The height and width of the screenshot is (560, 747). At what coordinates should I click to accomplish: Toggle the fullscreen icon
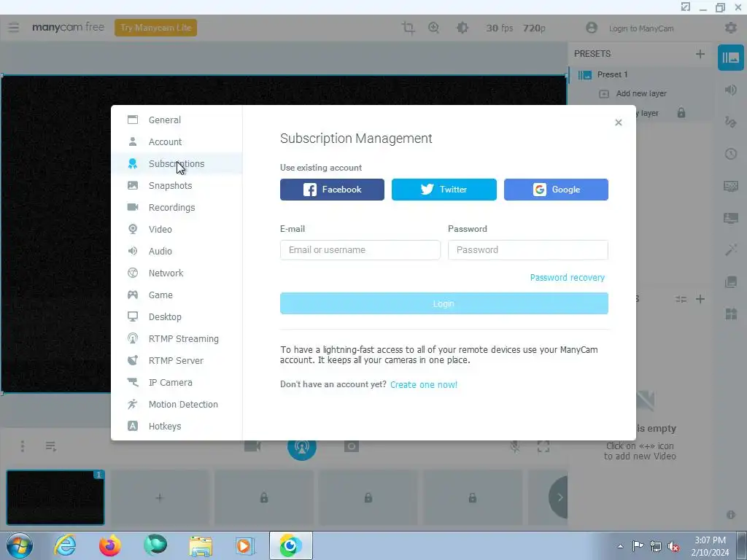pyautogui.click(x=543, y=446)
